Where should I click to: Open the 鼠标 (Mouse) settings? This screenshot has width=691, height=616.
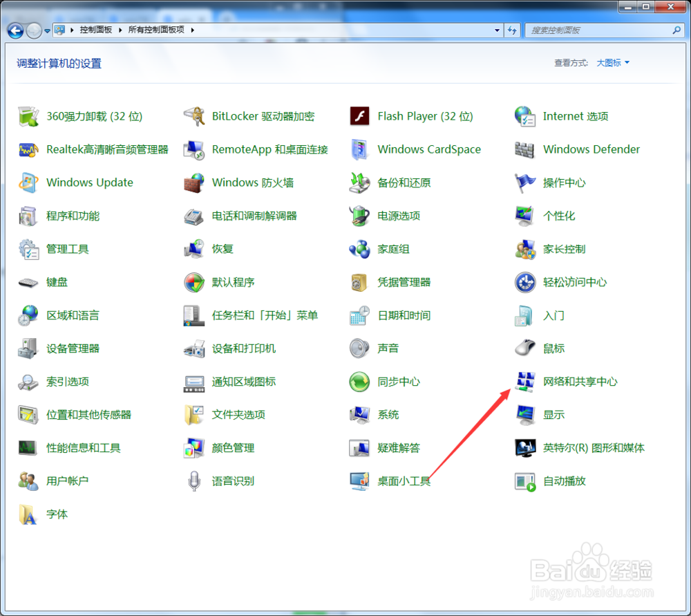(553, 348)
